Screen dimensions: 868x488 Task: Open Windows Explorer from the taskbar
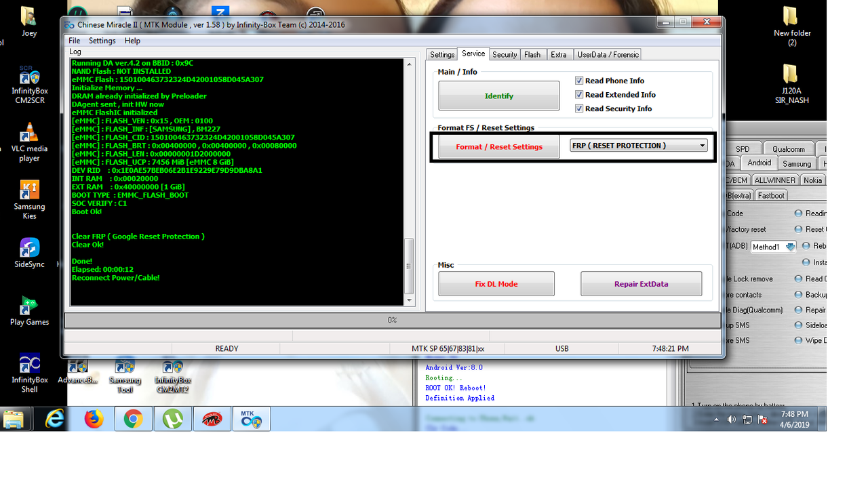(14, 420)
